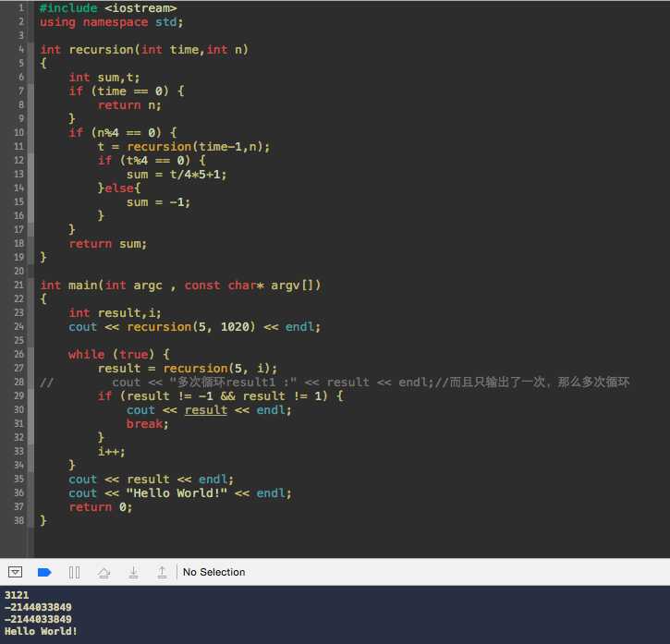This screenshot has width=670, height=644.
Task: Click 'recursion(time-1,n)' call on line 11
Action: coord(194,147)
